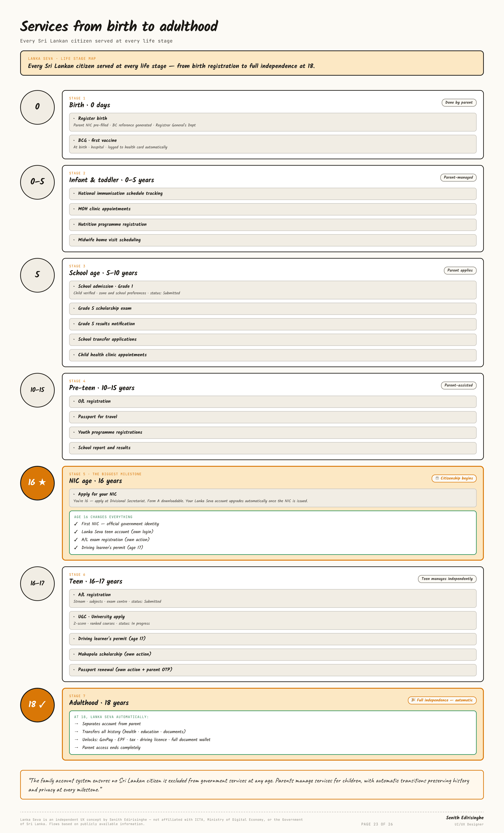Click the orange 16 star milestone circle
The height and width of the screenshot is (833, 504).
tap(37, 483)
